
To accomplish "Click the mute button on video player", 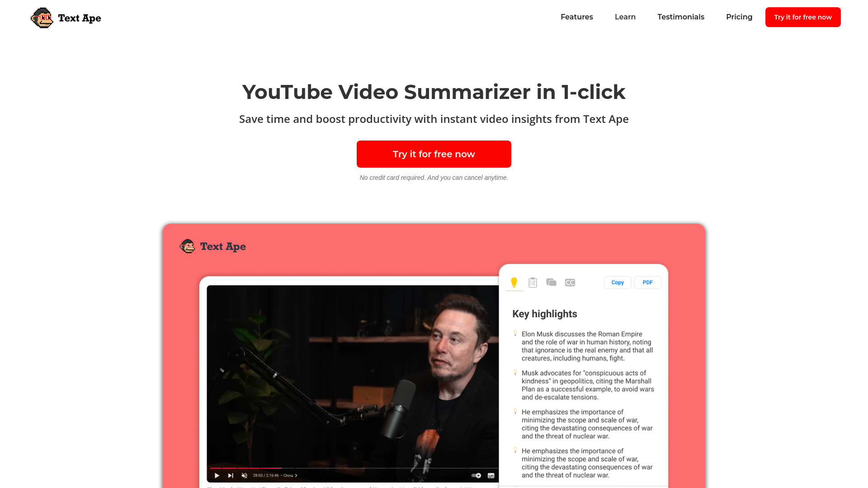I will coord(244,475).
